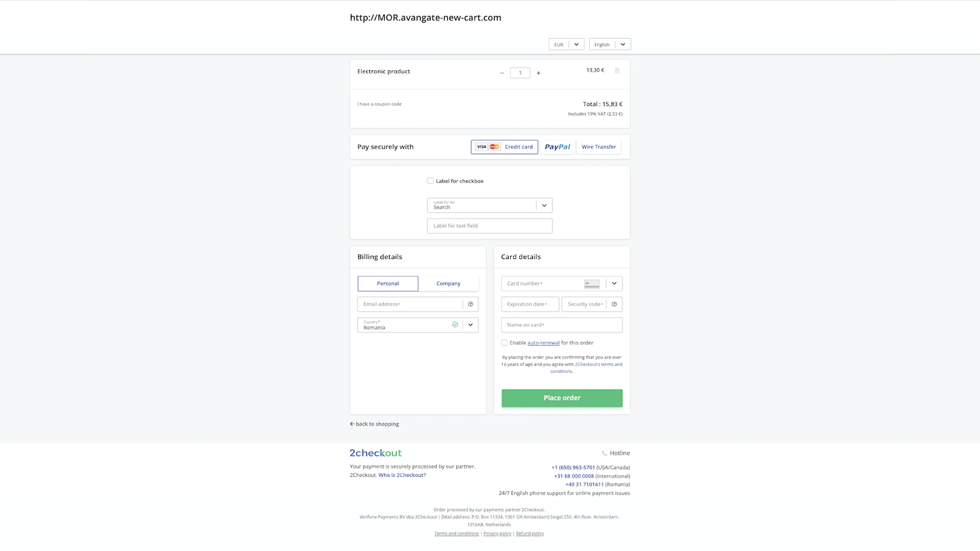This screenshot has height=551, width=980.
Task: Open the 'I have a coupon code' link
Action: [380, 104]
